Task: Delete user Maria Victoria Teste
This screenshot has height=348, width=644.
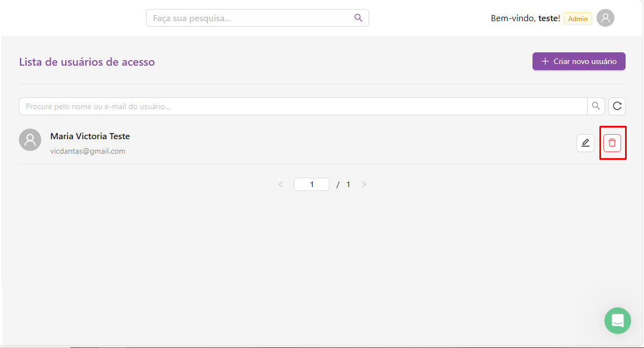Action: pyautogui.click(x=612, y=143)
